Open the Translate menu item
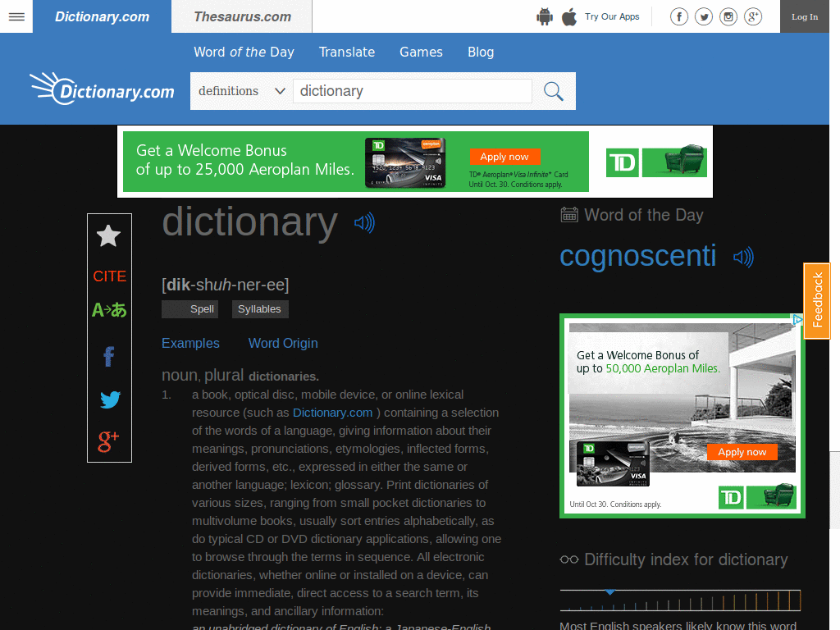The width and height of the screenshot is (840, 630). click(x=347, y=52)
